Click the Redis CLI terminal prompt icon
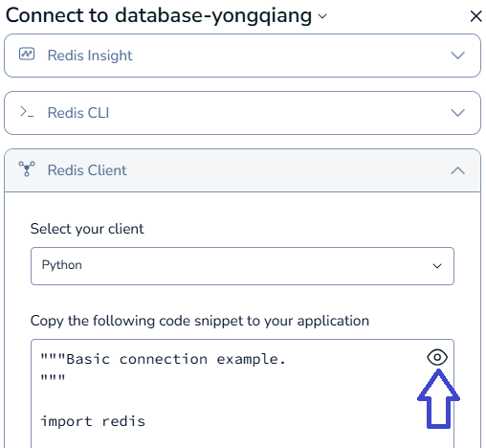Screen dimensions: 486x448 (x=27, y=112)
